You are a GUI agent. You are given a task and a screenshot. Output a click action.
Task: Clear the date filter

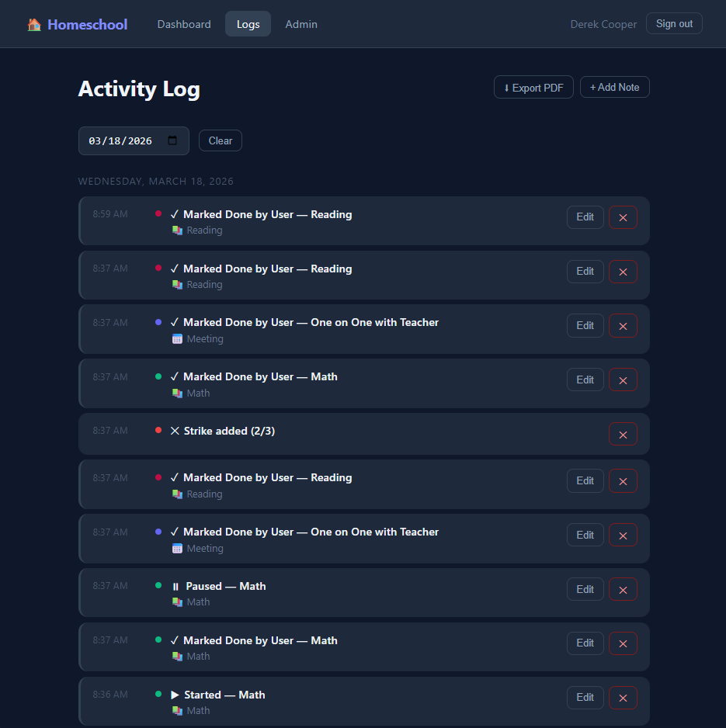tap(221, 140)
